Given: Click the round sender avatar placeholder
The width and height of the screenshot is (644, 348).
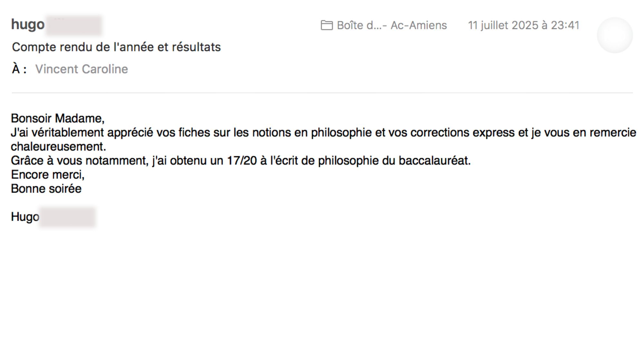Looking at the screenshot, I should pyautogui.click(x=614, y=35).
